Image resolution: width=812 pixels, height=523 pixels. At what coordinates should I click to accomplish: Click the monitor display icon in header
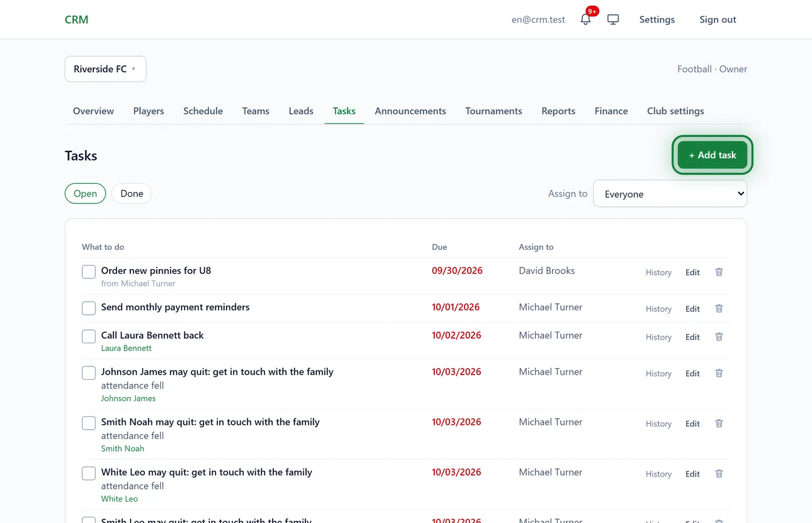coord(613,19)
